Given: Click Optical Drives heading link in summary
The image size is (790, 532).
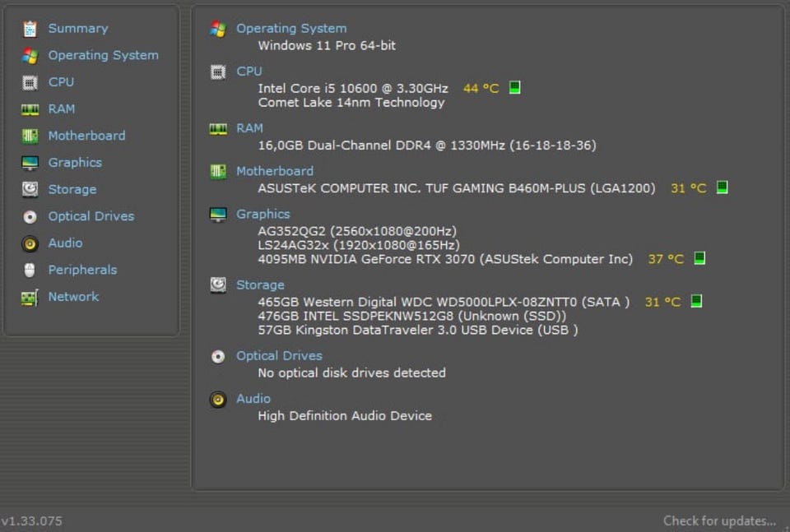Looking at the screenshot, I should pos(279,356).
